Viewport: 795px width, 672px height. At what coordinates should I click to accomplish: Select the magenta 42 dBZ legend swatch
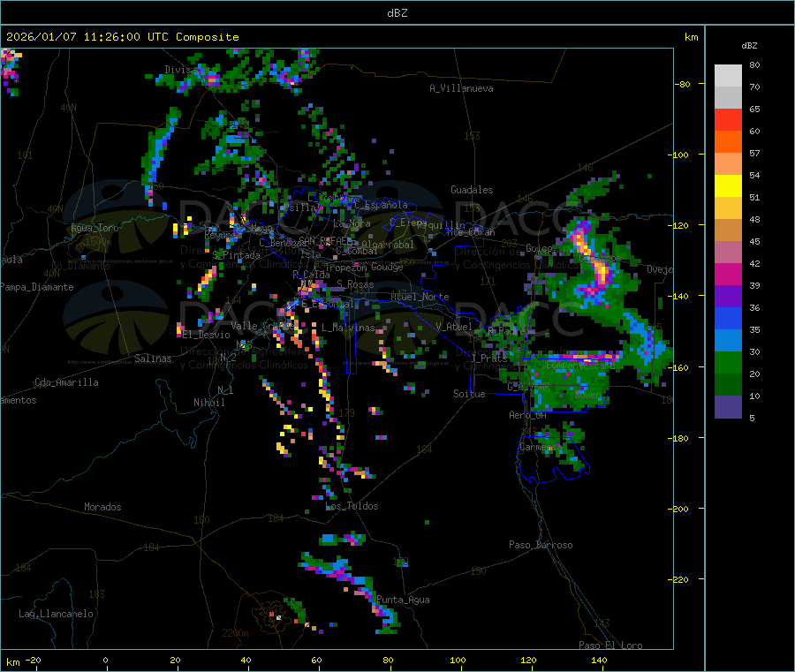[728, 274]
